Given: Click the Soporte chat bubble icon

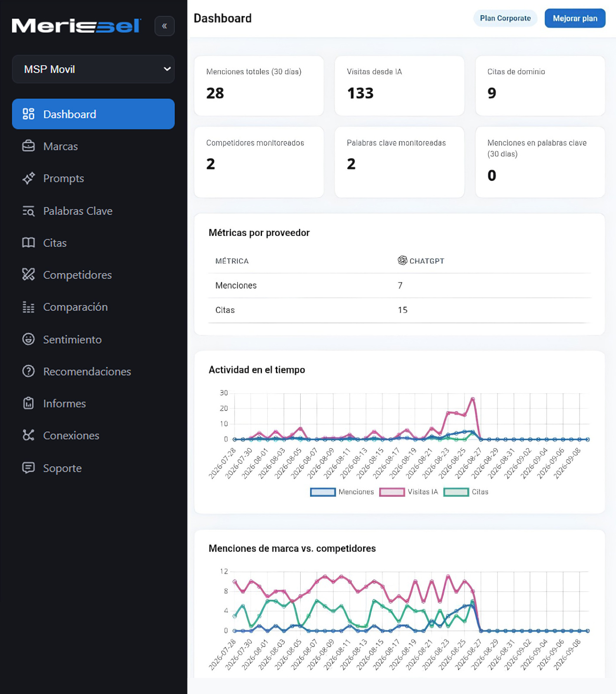Looking at the screenshot, I should click(29, 468).
